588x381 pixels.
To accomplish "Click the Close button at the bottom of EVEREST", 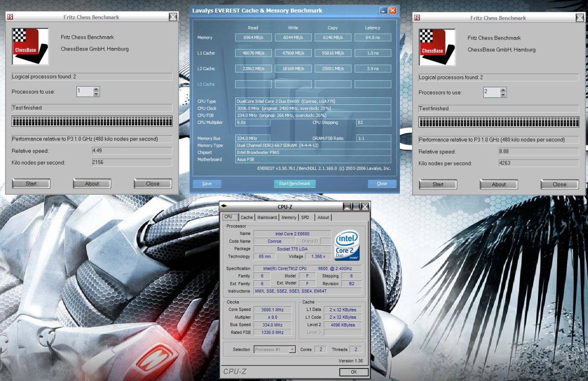I will [x=382, y=184].
